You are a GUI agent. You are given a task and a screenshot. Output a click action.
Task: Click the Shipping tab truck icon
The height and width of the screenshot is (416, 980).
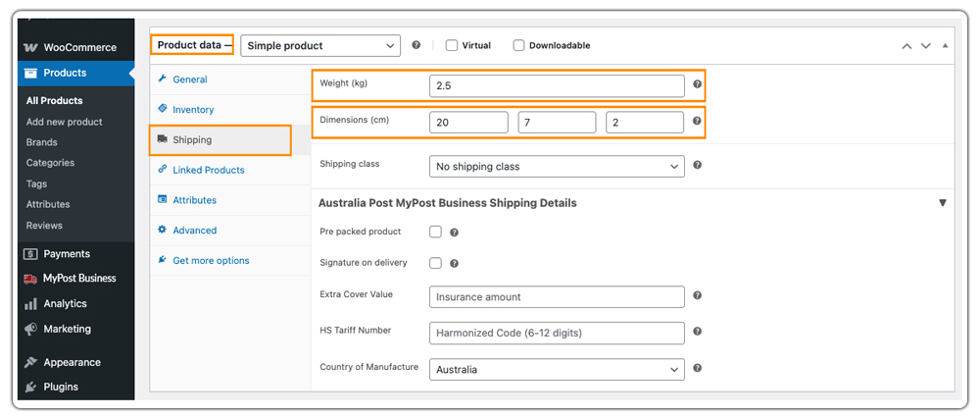click(x=163, y=139)
